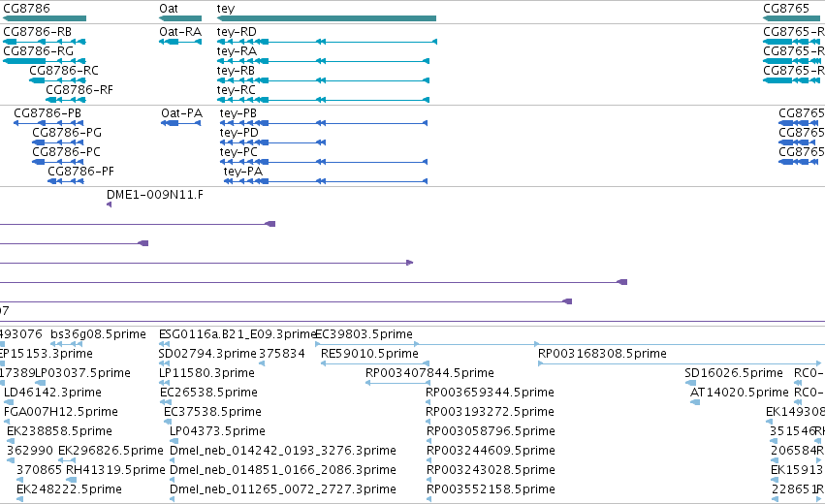The width and height of the screenshot is (825, 504).
Task: Select the CG8765 gene bar
Action: point(793,18)
